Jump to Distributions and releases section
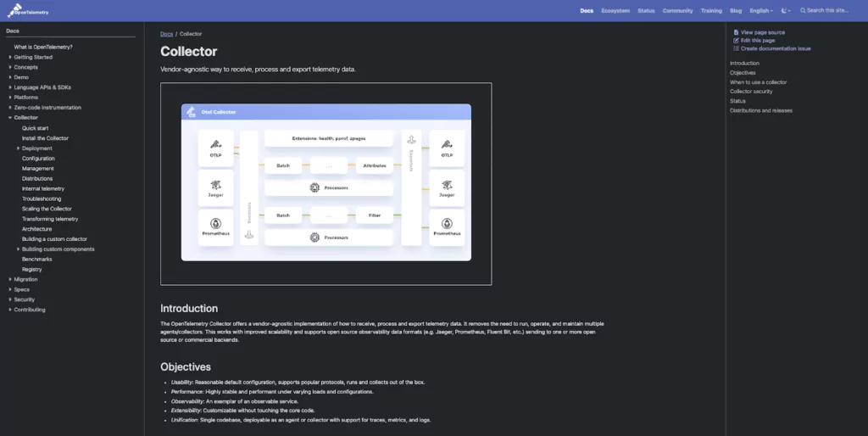868x436 pixels. point(761,110)
